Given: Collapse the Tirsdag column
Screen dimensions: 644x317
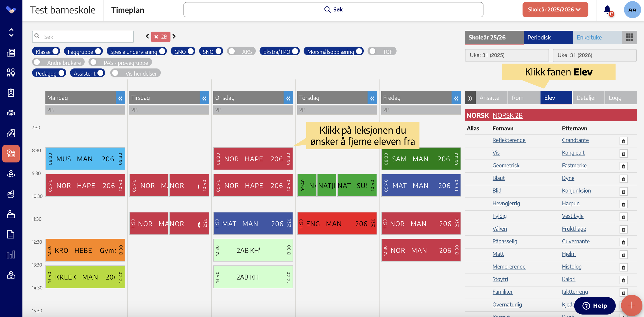Looking at the screenshot, I should click(x=204, y=98).
